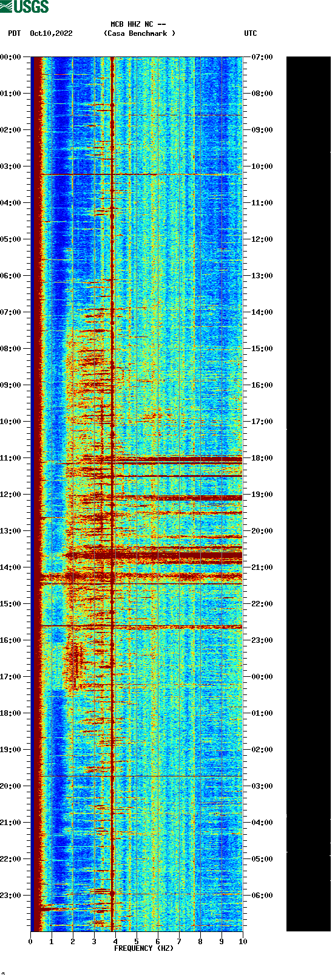Click the 'UTC' timezone label
Image resolution: width=335 pixels, height=980 pixels.
pos(251,33)
